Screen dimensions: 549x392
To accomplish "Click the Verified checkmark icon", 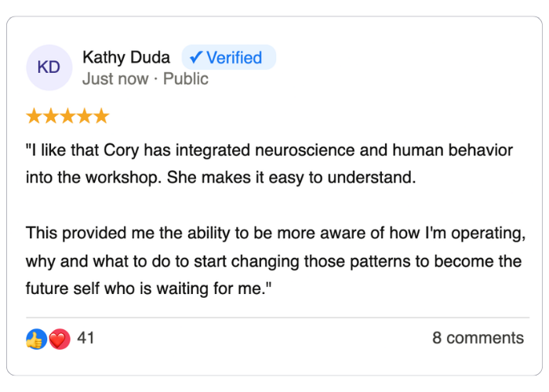I will (x=196, y=57).
